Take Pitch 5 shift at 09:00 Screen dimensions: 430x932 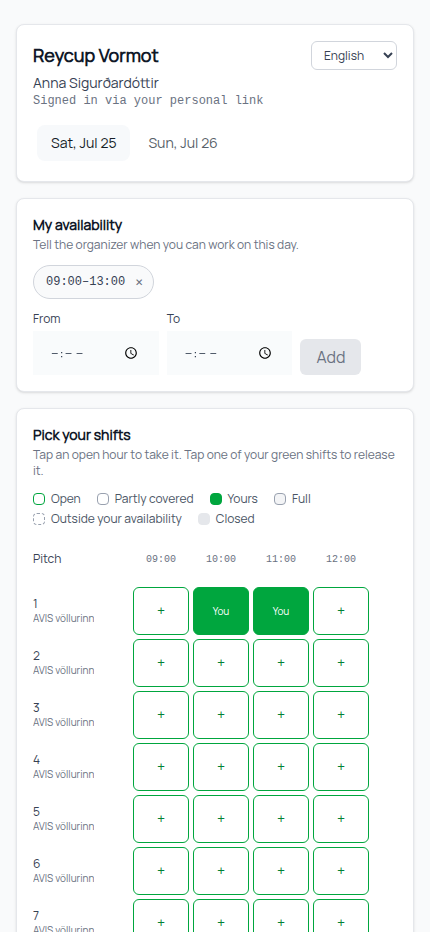point(161,819)
